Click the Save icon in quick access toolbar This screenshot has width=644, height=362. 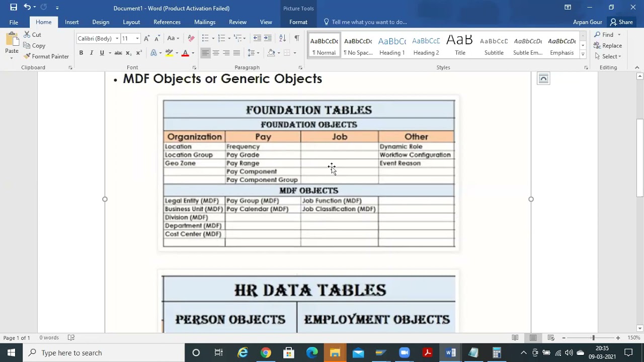pos(14,8)
